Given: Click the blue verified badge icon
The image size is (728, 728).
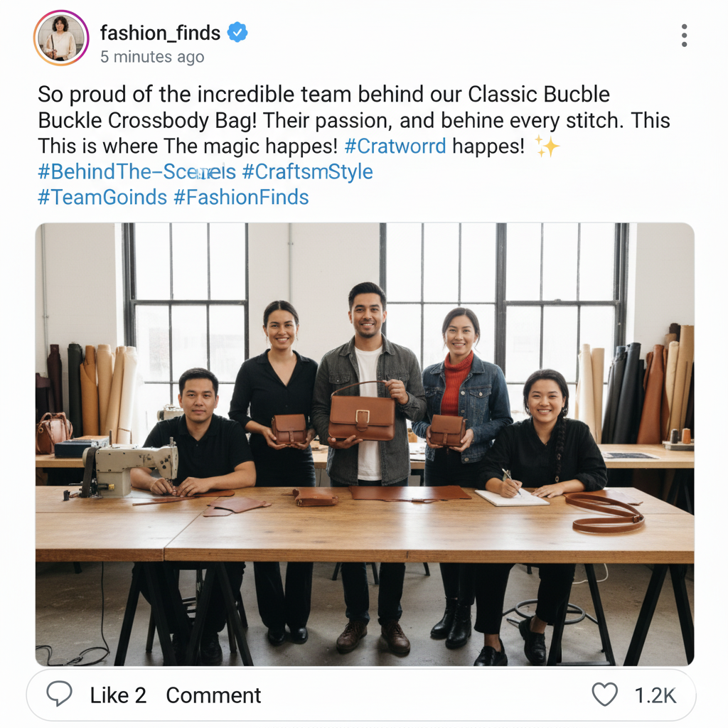Looking at the screenshot, I should (x=237, y=33).
